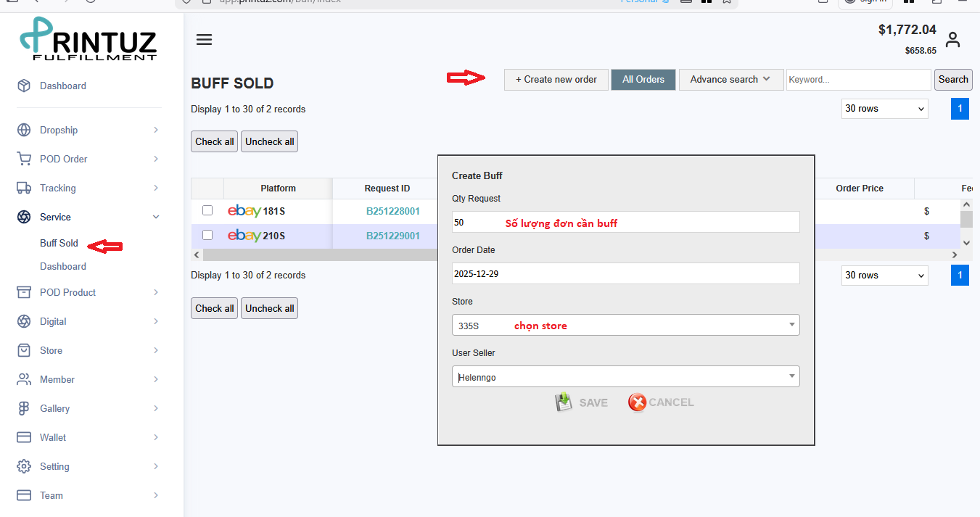Click SAVE in the Create Buff dialog
The image size is (980, 517).
tap(582, 402)
